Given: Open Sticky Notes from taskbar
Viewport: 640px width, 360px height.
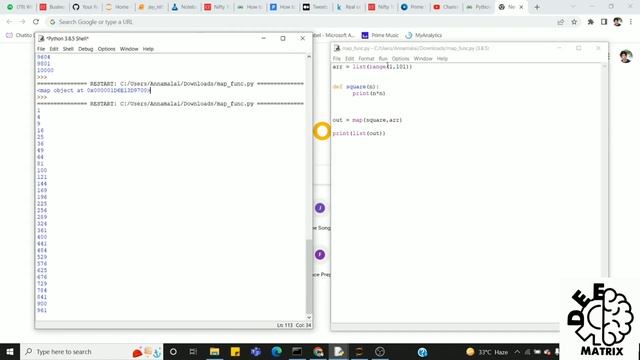Looking at the screenshot, I should pos(235,351).
